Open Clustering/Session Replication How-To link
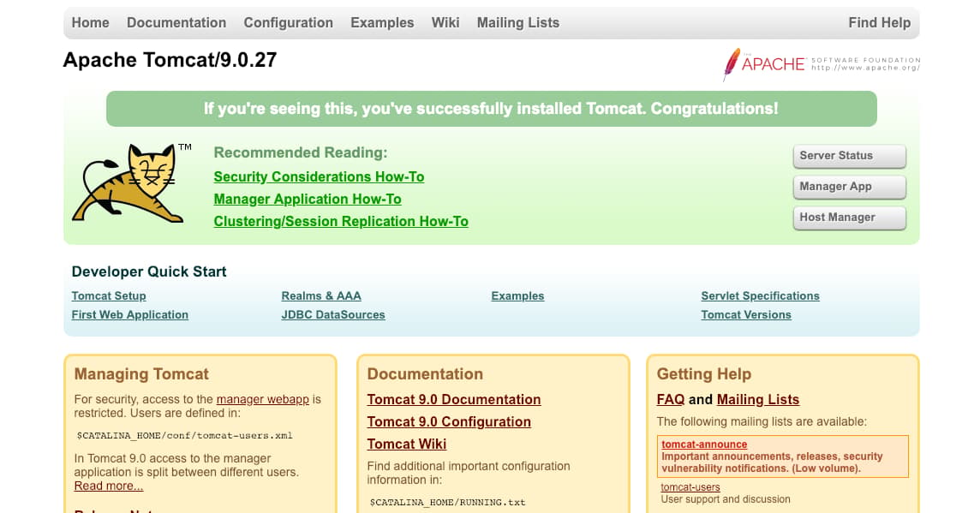Image resolution: width=980 pixels, height=513 pixels. (x=341, y=221)
